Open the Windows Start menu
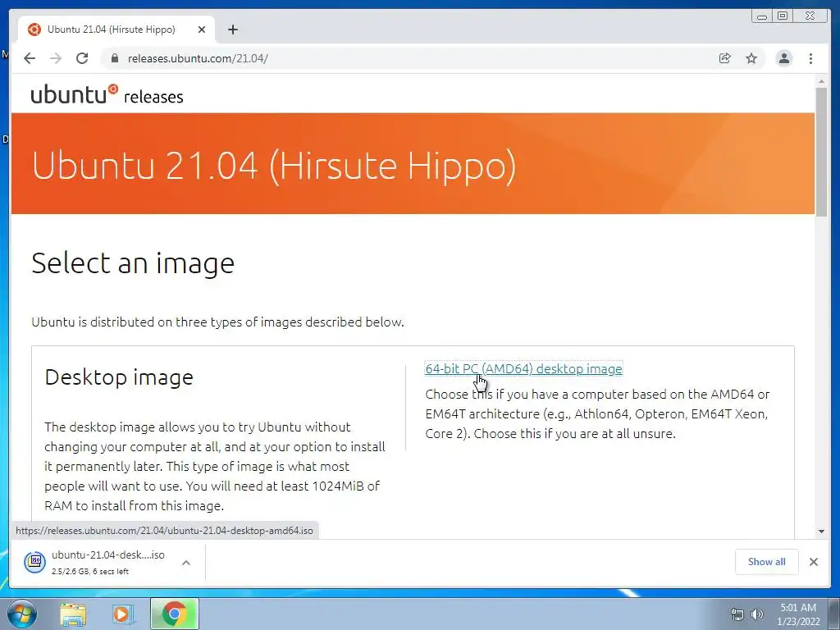The image size is (840, 630). tap(21, 614)
